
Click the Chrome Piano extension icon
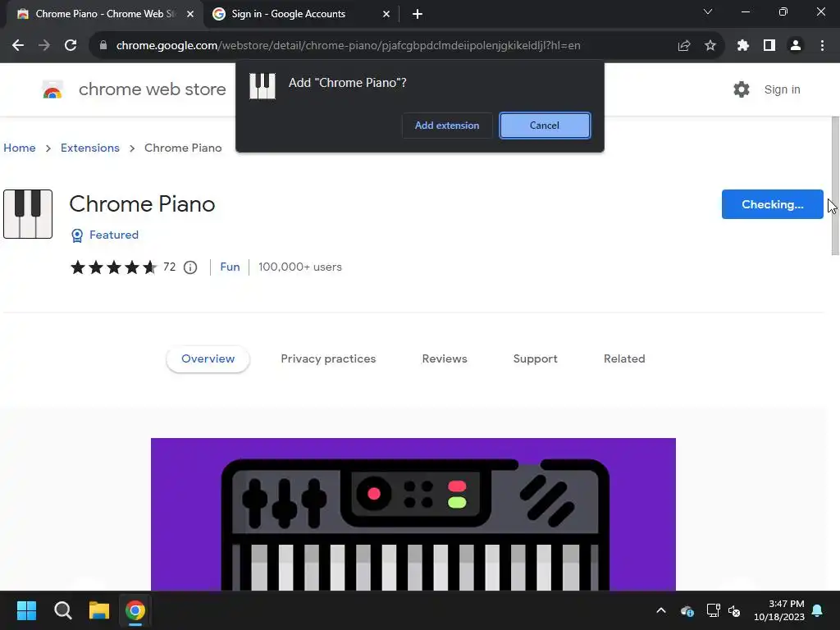pyautogui.click(x=28, y=214)
